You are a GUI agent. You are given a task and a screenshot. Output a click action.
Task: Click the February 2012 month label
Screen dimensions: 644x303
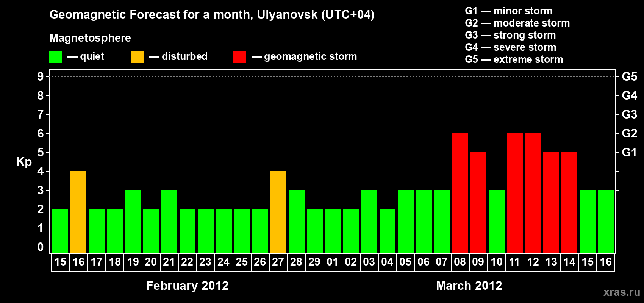[x=188, y=286]
